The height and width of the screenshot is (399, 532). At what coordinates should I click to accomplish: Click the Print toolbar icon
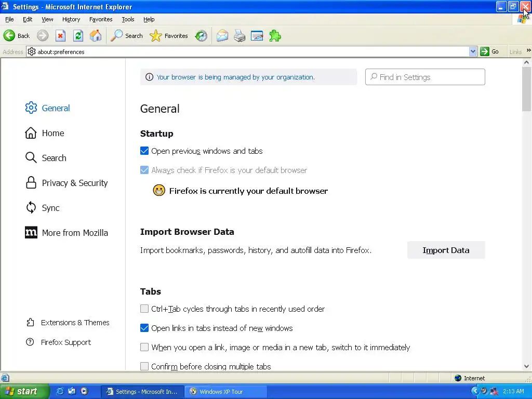(240, 36)
